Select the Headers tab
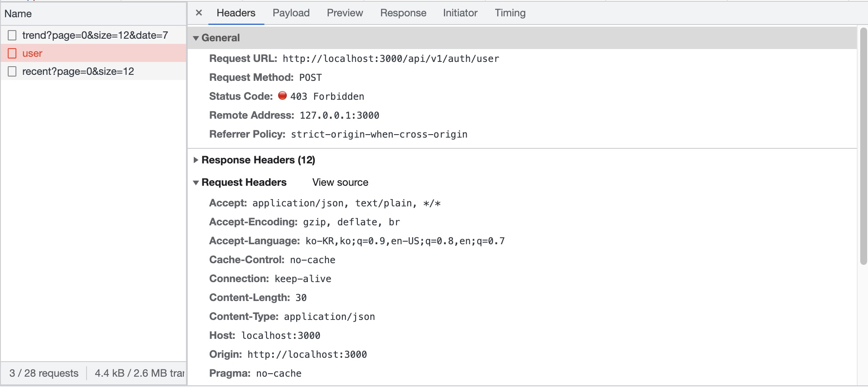Screen dimensions: 868x387 click(x=236, y=13)
